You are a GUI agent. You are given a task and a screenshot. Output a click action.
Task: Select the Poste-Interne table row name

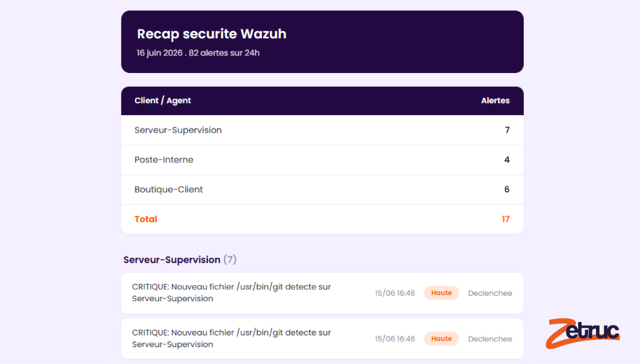(164, 160)
